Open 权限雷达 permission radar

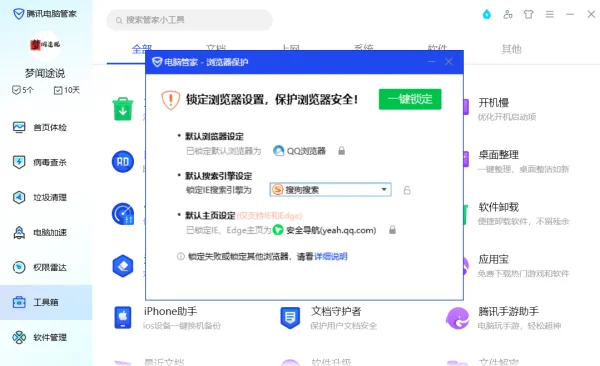click(46, 267)
